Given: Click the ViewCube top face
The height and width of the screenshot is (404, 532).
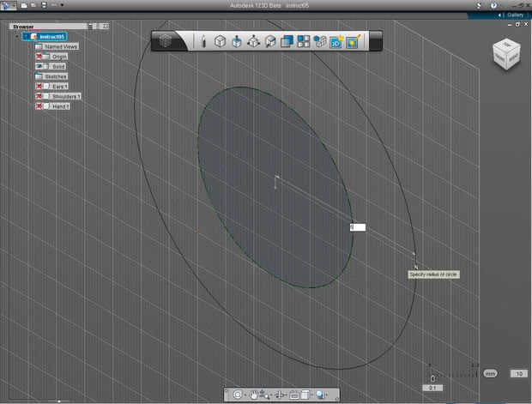Looking at the screenshot, I should pos(507,45).
